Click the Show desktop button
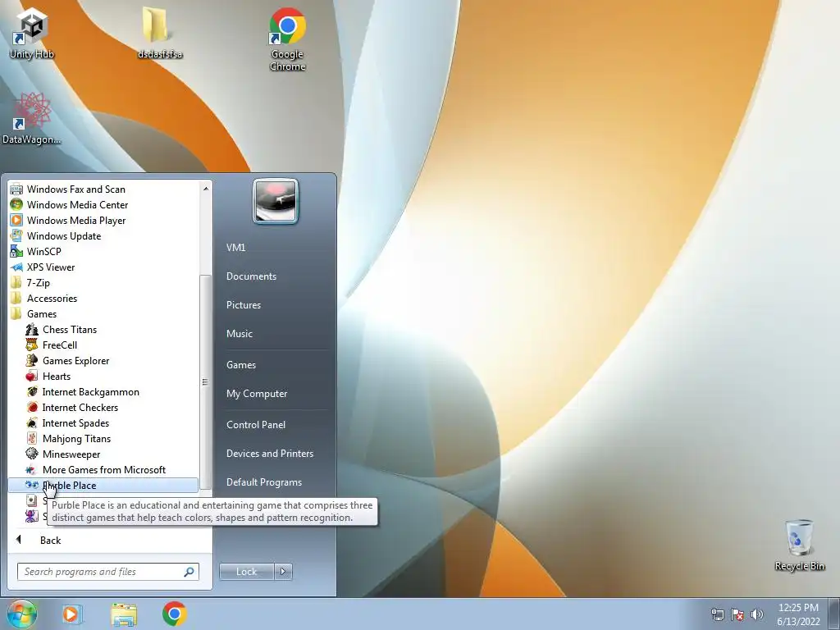Viewport: 840px width, 630px height. click(834, 614)
